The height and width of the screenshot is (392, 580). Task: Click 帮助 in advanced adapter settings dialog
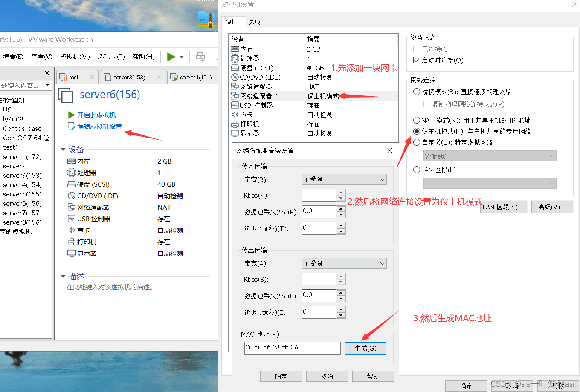tap(373, 376)
